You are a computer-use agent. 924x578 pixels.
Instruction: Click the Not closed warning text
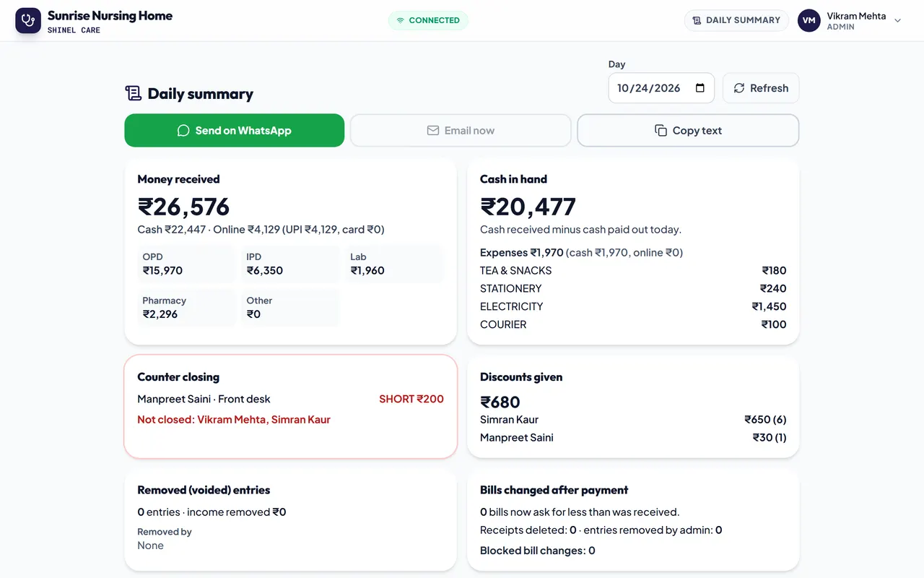point(234,419)
